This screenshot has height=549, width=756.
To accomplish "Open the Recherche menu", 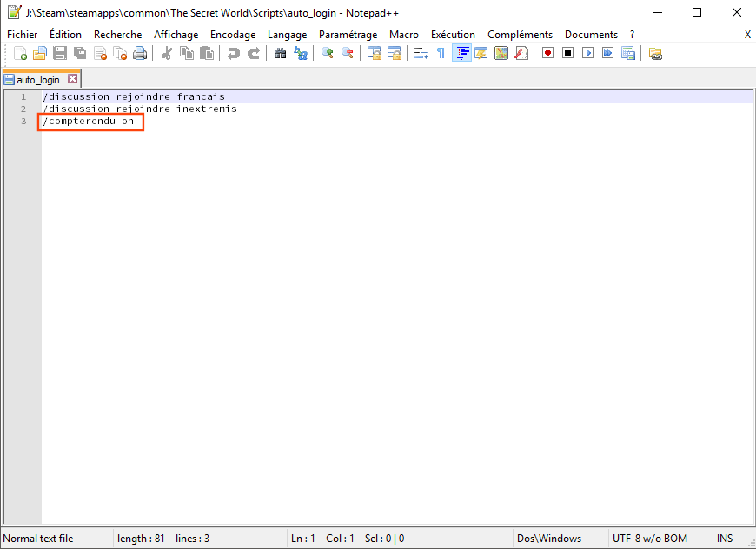I will pos(117,35).
